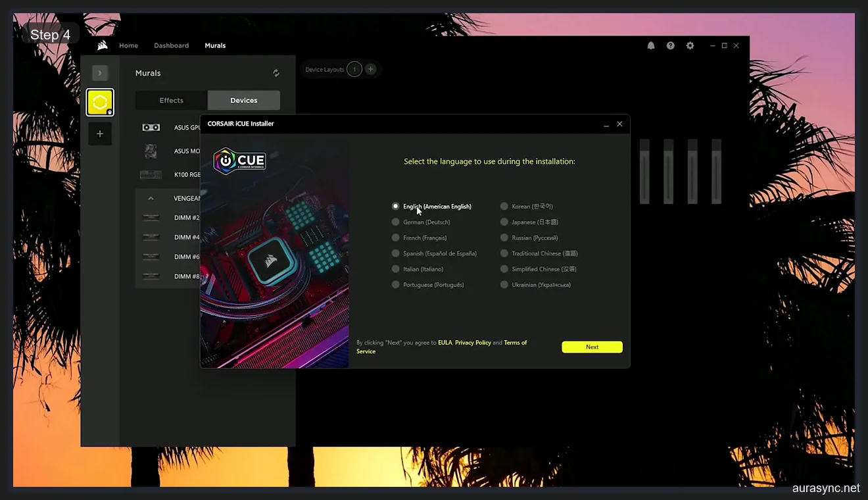The height and width of the screenshot is (500, 868).
Task: Switch to the Effects tab
Action: tap(171, 100)
